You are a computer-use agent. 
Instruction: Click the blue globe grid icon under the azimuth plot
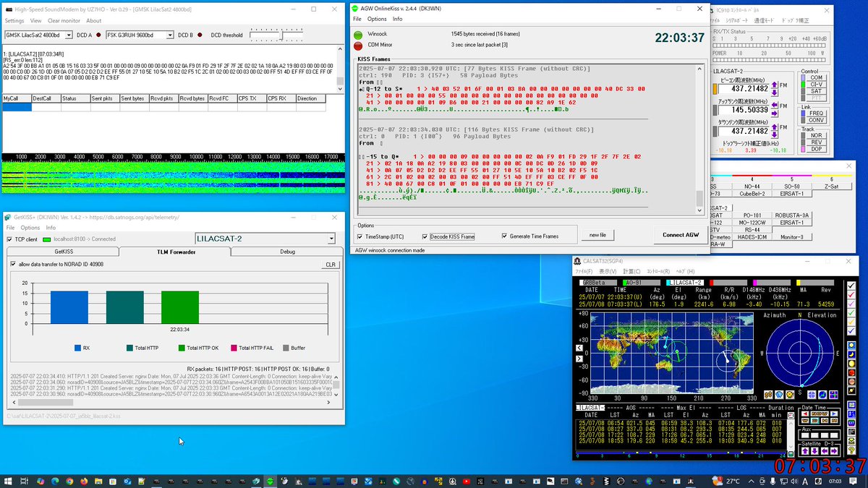point(812,395)
